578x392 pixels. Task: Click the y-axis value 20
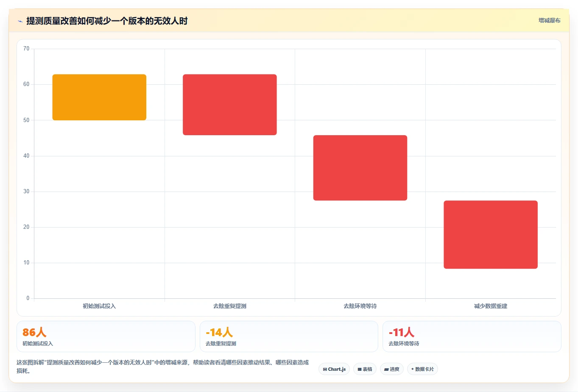[x=26, y=227]
